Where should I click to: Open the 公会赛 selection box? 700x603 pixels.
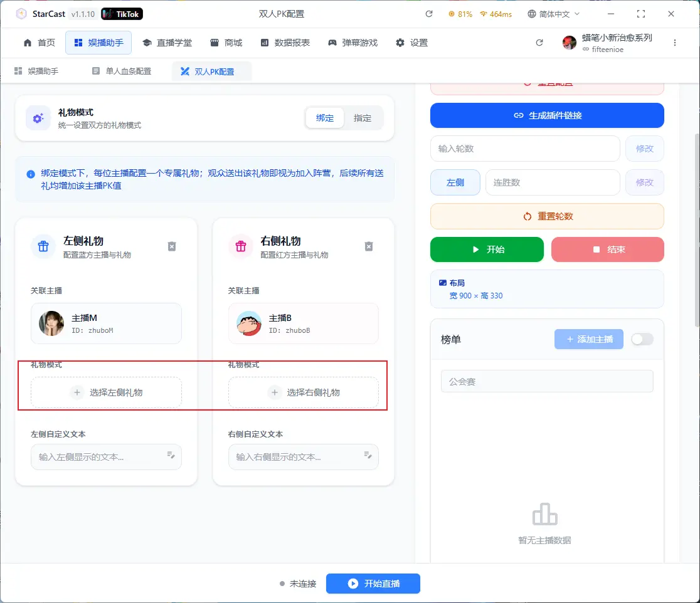click(546, 381)
